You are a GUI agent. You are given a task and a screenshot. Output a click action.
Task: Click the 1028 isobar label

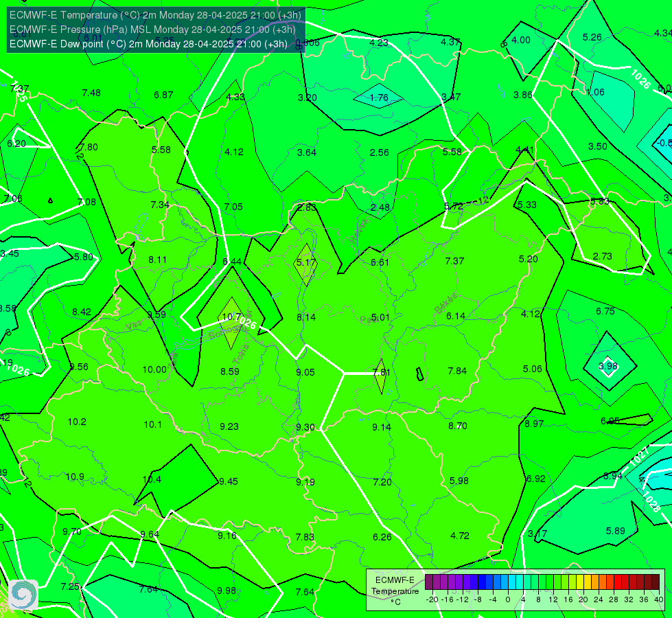[651, 501]
